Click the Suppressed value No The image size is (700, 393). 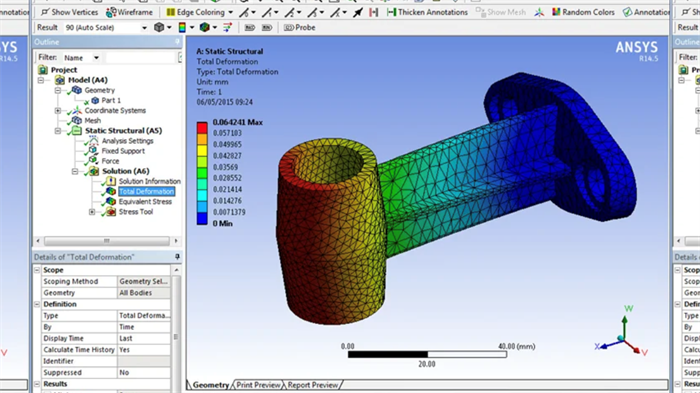(144, 372)
